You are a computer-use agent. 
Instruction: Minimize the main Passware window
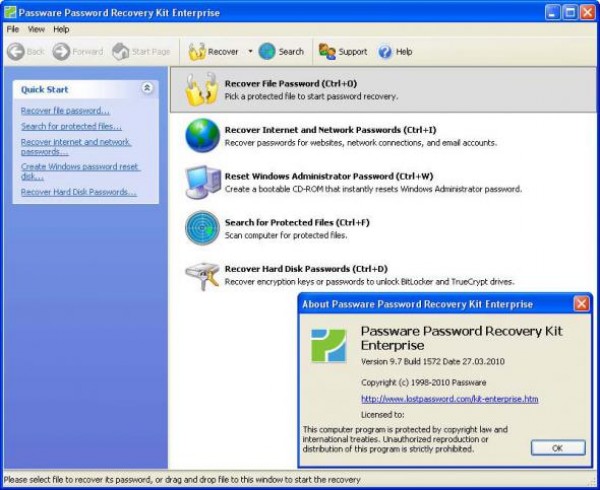[552, 13]
